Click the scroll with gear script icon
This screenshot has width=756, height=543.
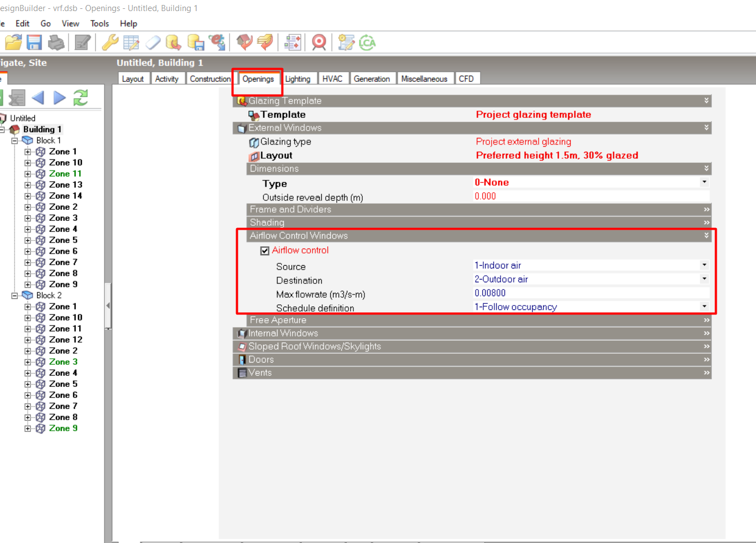346,43
